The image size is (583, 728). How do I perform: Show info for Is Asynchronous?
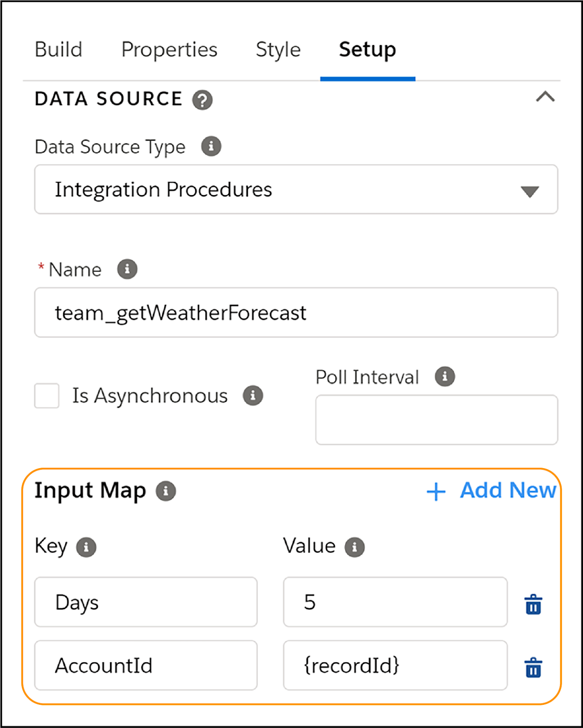[253, 395]
